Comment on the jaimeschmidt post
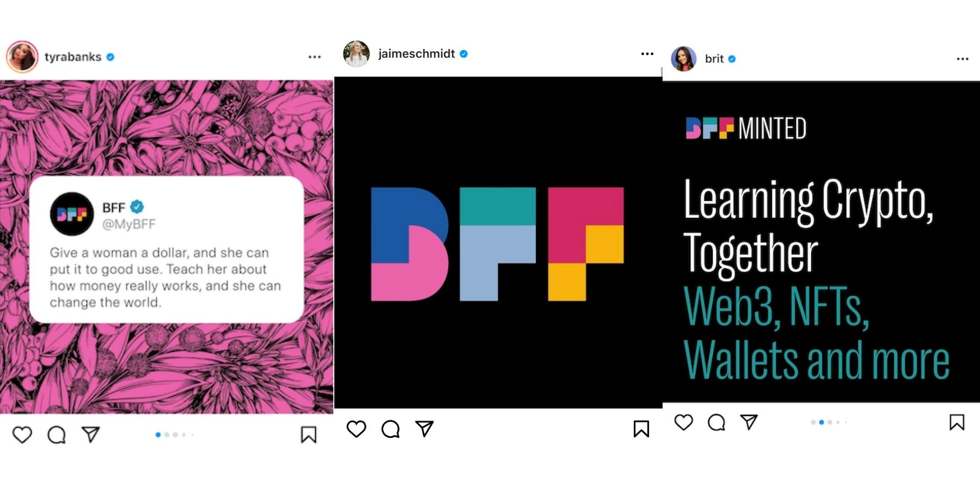 tap(390, 429)
